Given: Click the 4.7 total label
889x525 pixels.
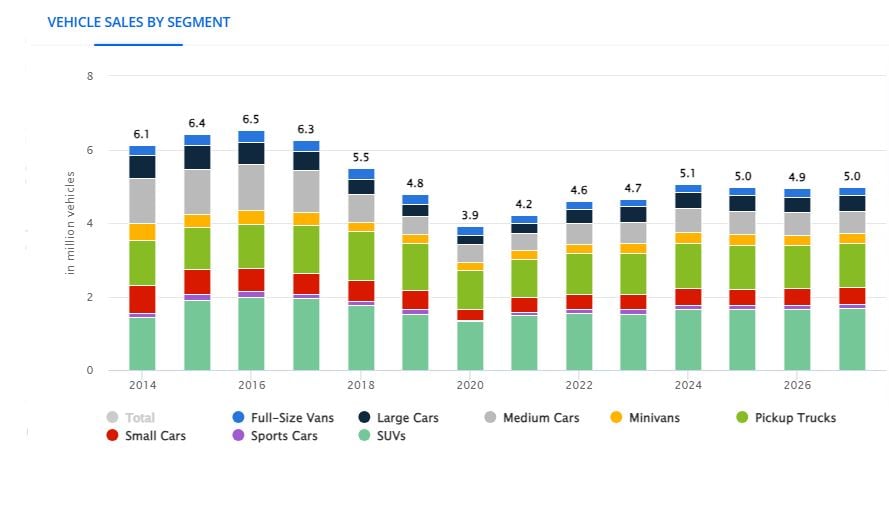Looking at the screenshot, I should [633, 188].
